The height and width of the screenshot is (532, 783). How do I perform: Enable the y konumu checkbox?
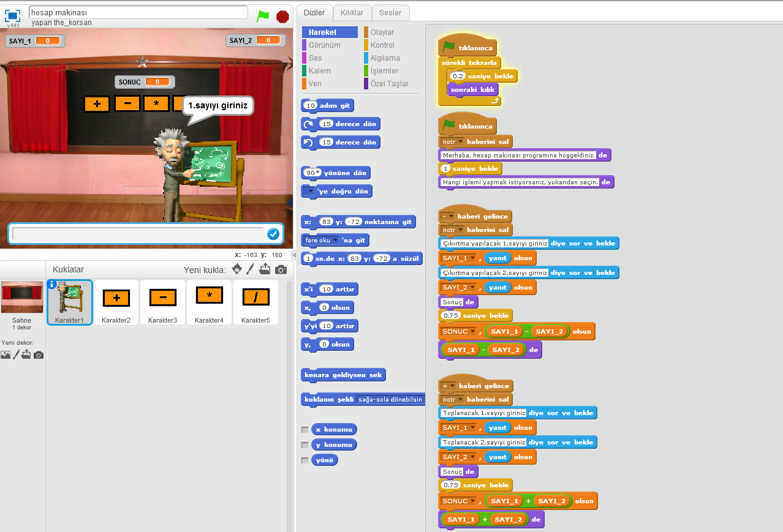pos(304,445)
